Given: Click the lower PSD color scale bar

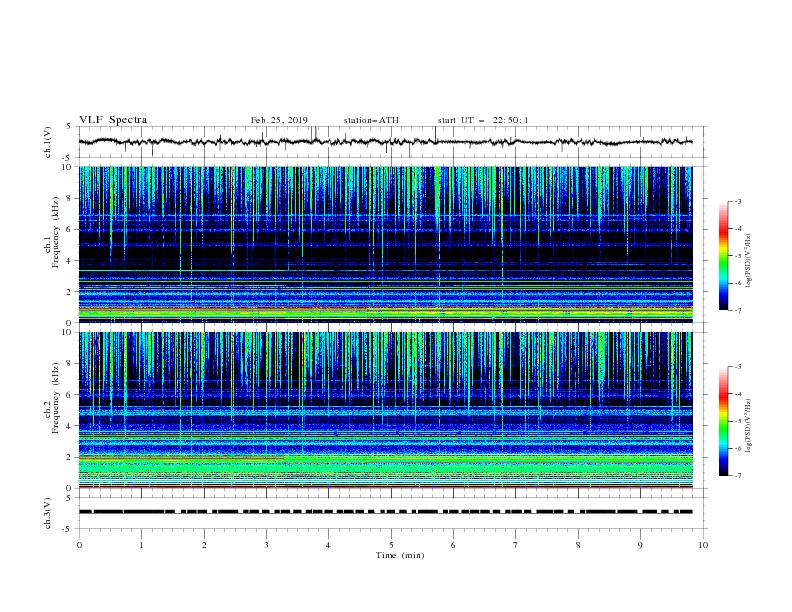Looking at the screenshot, I should click(x=723, y=421).
